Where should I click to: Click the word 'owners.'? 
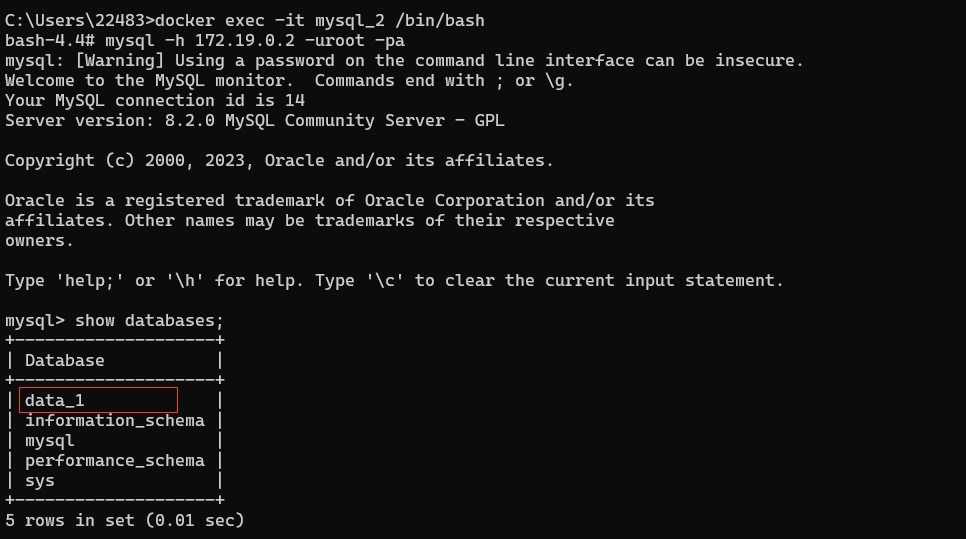click(39, 241)
